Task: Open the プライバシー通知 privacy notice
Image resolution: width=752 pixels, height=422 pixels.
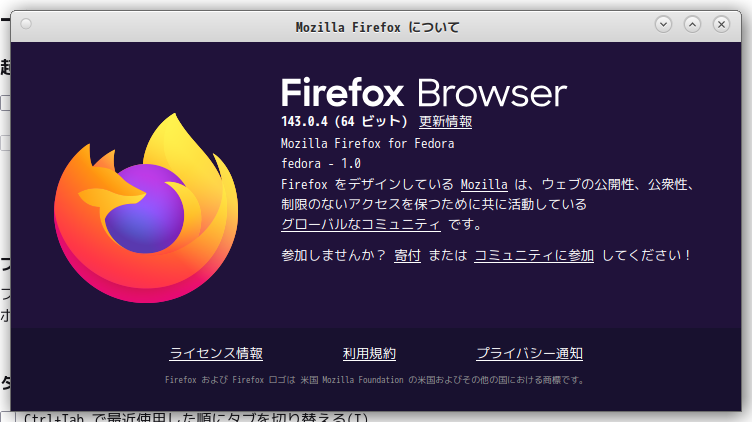Action: click(x=529, y=353)
